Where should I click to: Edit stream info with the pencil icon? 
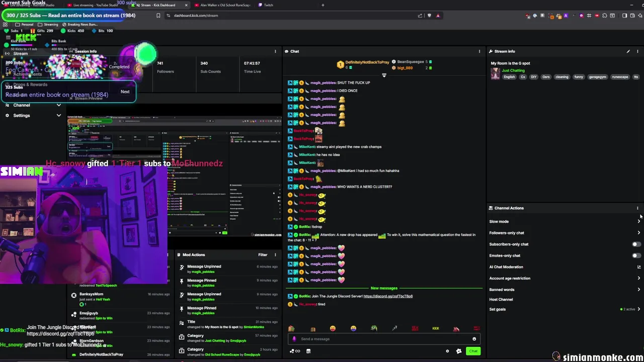(628, 51)
